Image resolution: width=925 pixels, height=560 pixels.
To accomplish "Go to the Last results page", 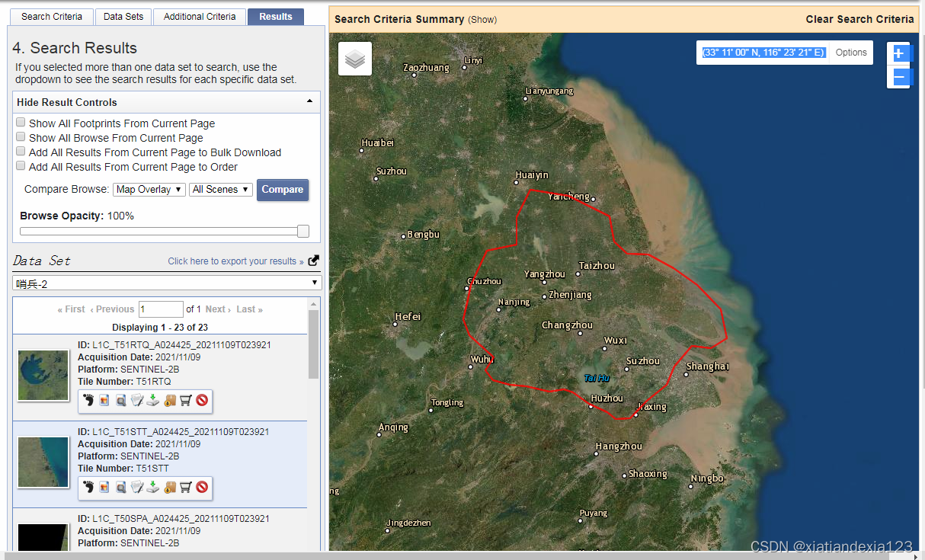I will 250,309.
